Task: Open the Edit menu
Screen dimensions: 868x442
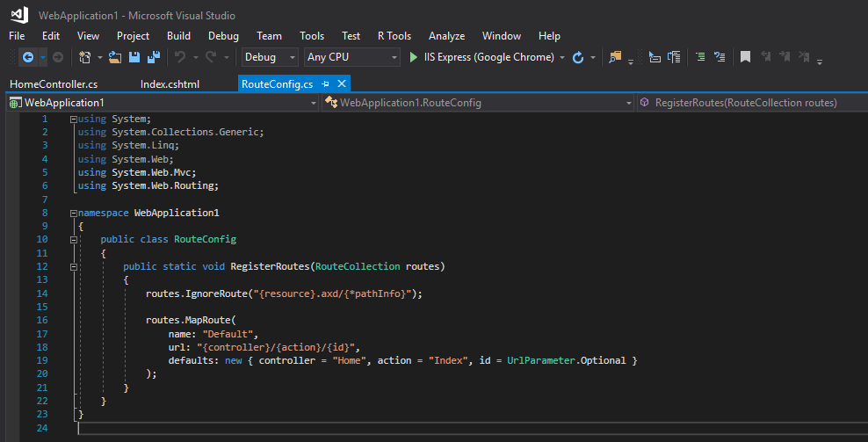Action: (x=50, y=36)
